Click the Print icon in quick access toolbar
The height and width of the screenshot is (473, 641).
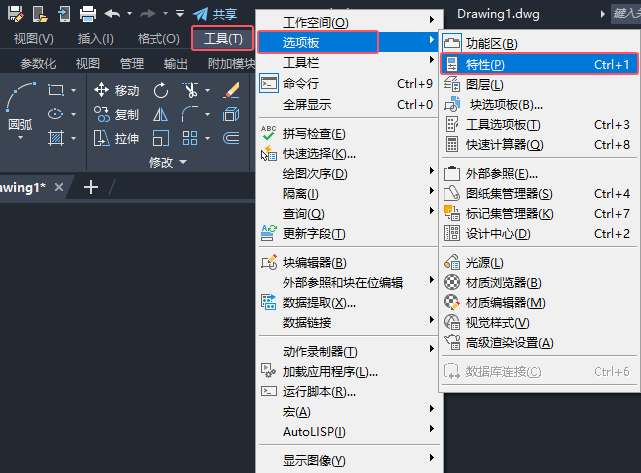point(88,14)
